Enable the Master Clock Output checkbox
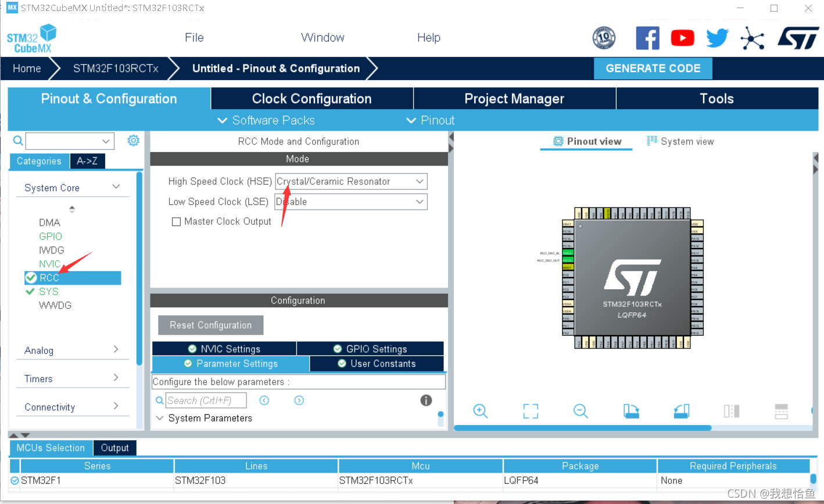Image resolution: width=824 pixels, height=504 pixels. pos(177,222)
